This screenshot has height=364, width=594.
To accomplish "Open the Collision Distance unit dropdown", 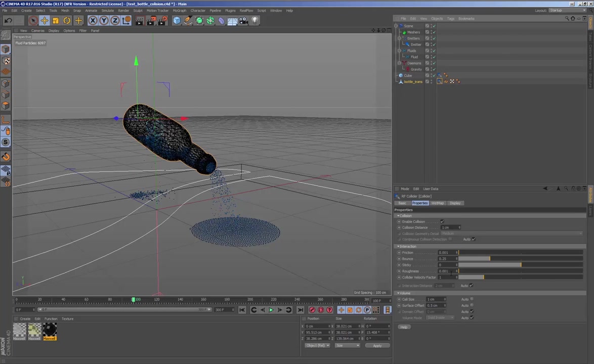I will coord(460,227).
